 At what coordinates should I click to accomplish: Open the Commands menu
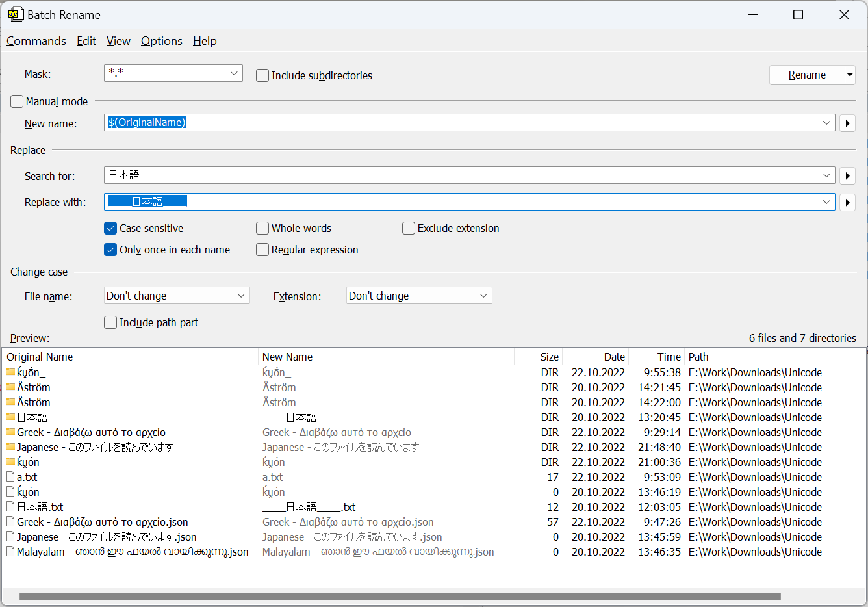pos(36,41)
